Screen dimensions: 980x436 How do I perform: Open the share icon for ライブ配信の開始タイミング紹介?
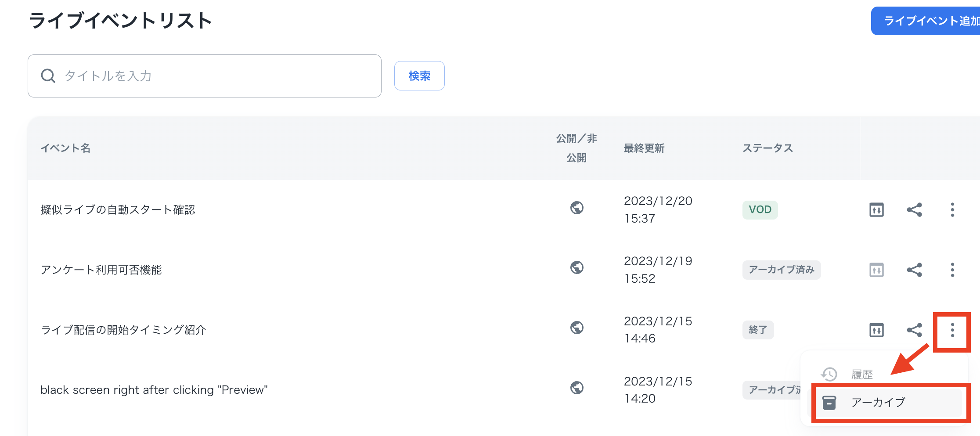[915, 330]
